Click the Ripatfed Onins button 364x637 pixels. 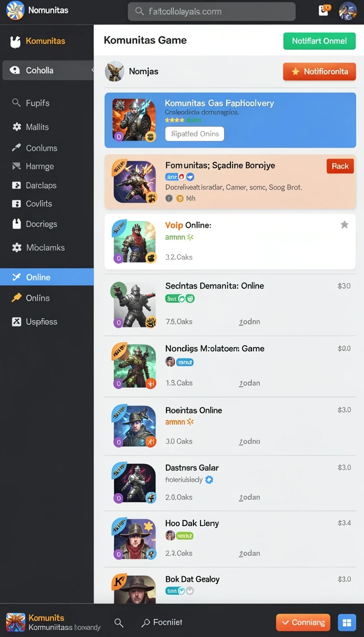[x=194, y=134]
